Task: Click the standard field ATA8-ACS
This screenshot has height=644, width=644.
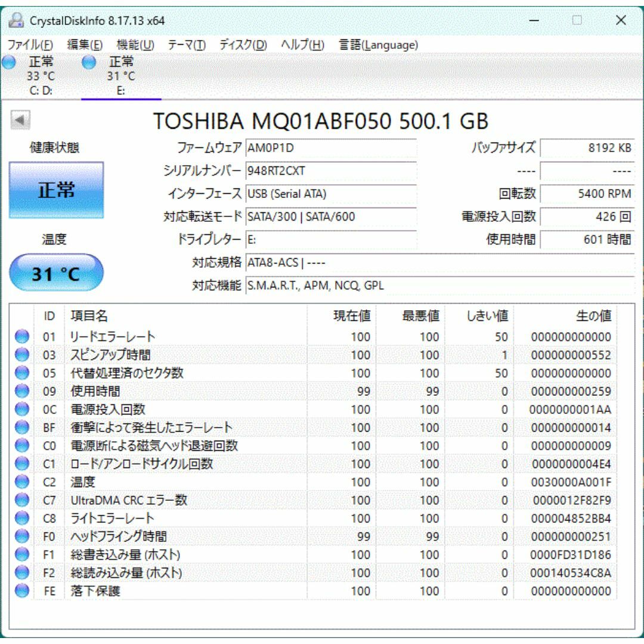Action: [440, 262]
